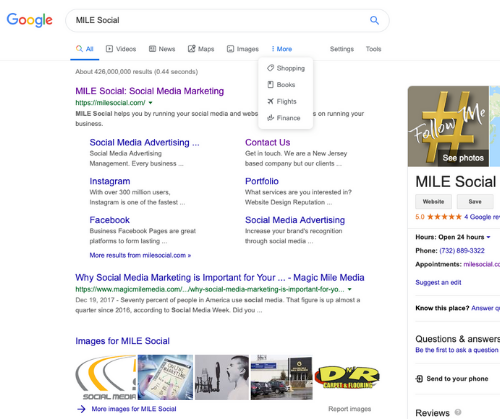The image size is (500, 419).
Task: Open the Maps tab
Action: pos(201,49)
